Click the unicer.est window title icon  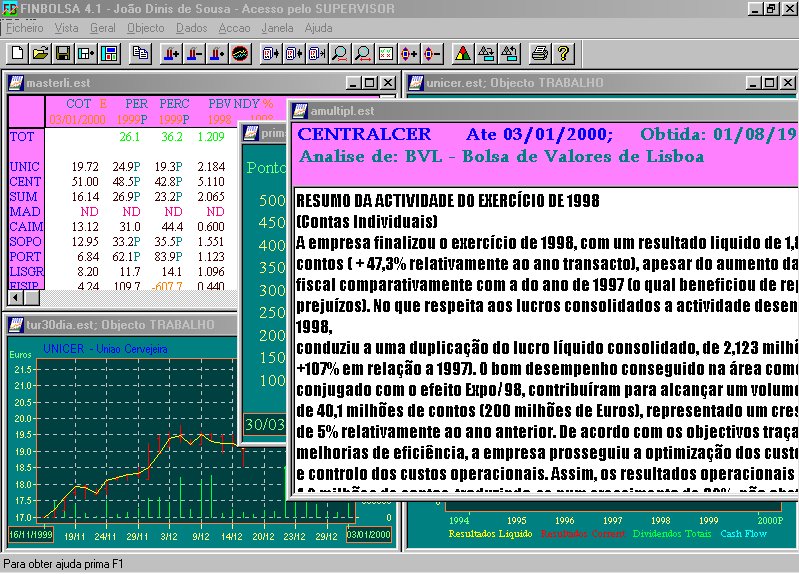tap(416, 83)
